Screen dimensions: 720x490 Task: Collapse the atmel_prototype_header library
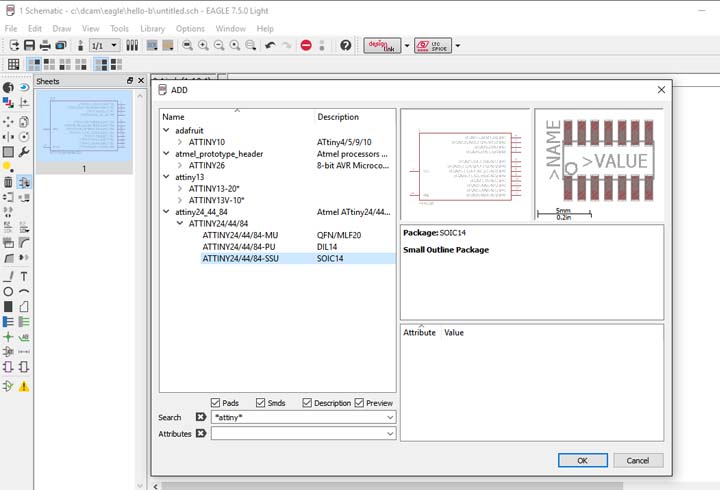(166, 153)
